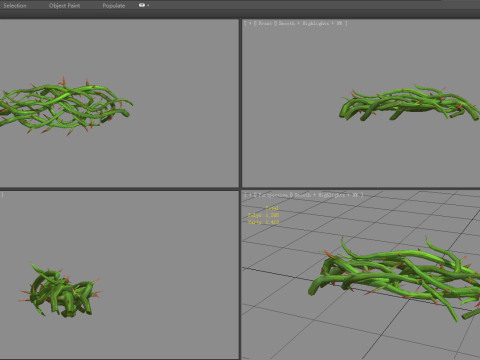Open the Object Paint ribbon tab
480x360 pixels.
(64, 5)
